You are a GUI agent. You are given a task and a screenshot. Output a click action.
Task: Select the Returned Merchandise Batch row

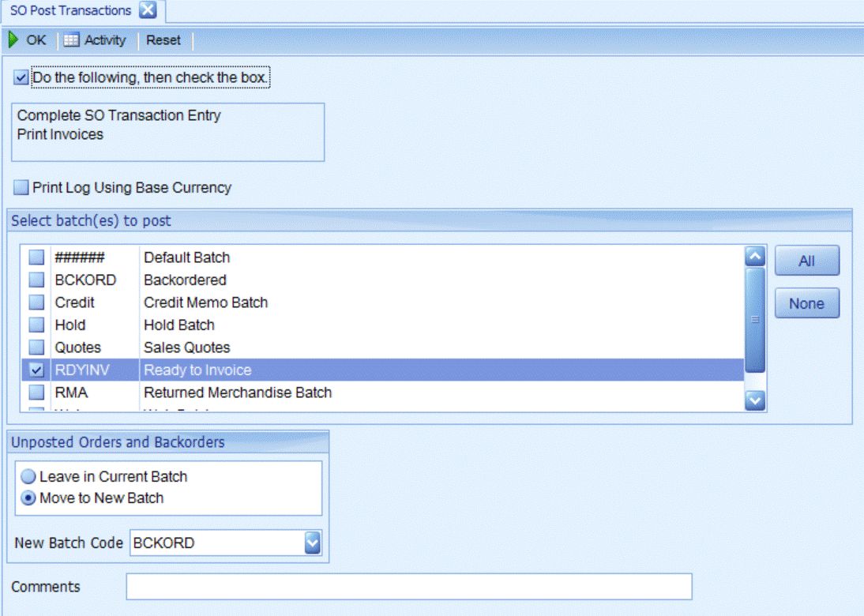[x=237, y=393]
